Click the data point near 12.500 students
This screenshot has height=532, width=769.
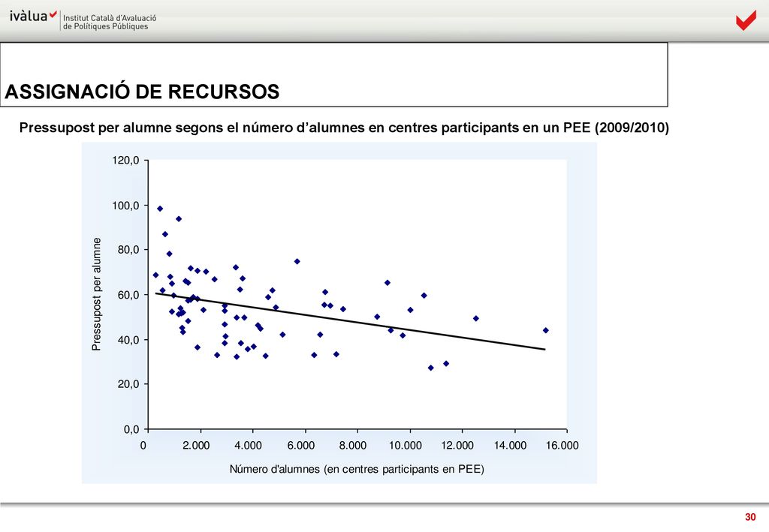pyautogui.click(x=475, y=318)
